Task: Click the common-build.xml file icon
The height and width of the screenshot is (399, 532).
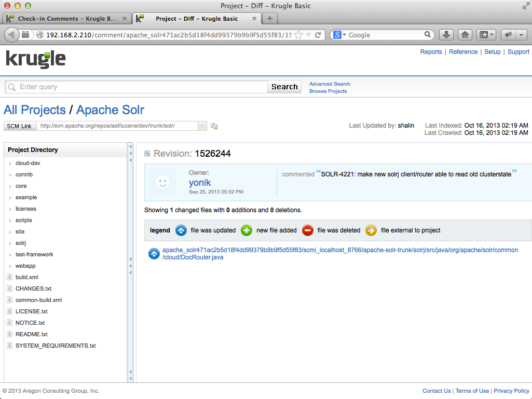Action: 10,300
